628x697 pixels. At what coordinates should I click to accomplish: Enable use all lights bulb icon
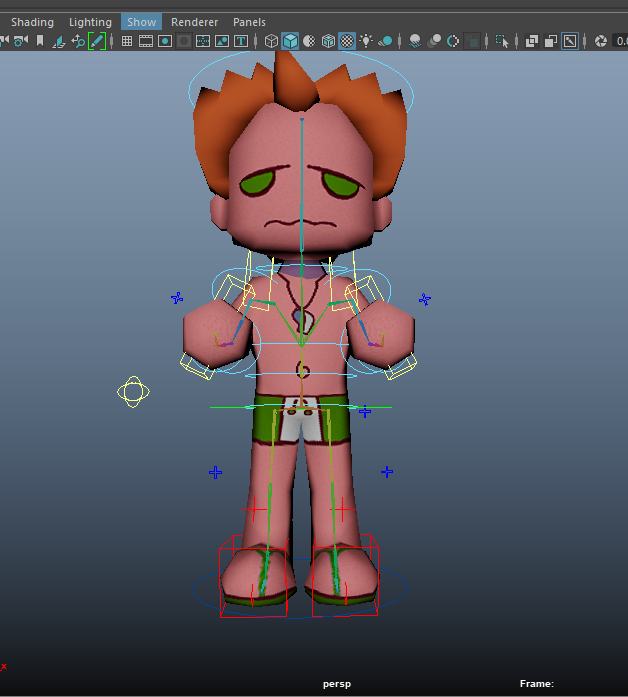point(366,41)
